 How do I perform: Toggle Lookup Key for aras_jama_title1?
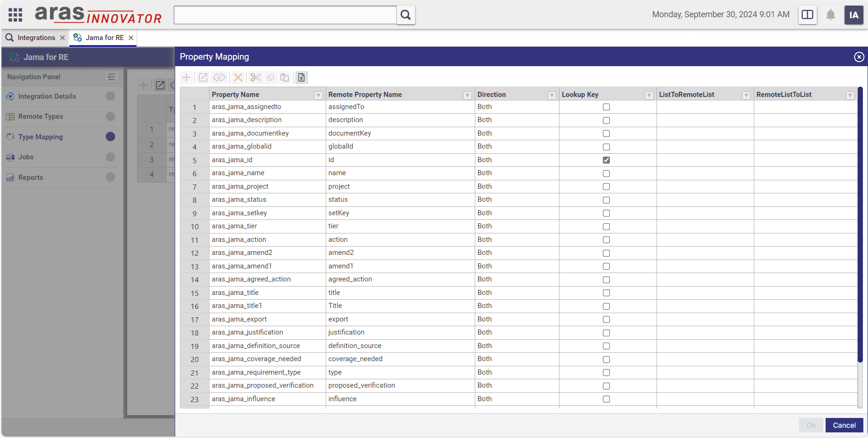click(x=606, y=306)
